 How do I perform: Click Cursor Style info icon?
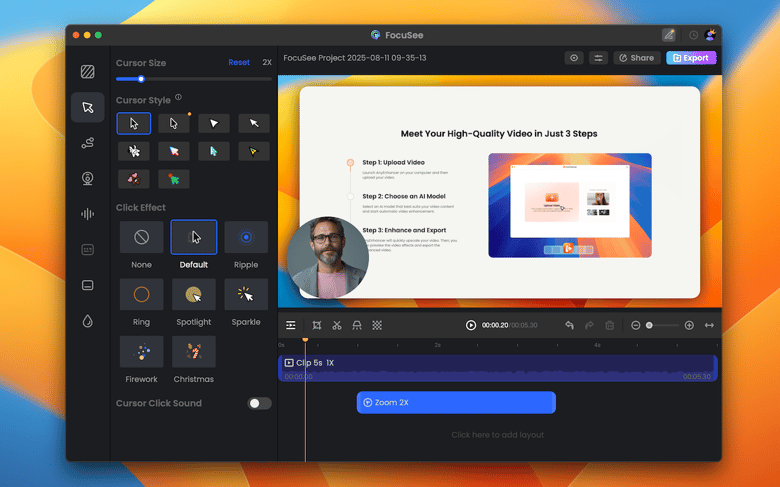[x=178, y=97]
